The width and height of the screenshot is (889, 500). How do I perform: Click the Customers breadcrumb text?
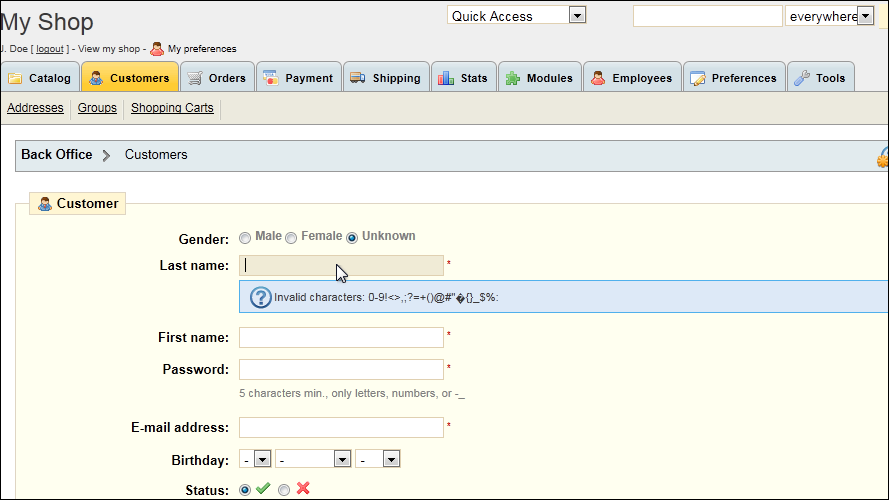click(156, 155)
